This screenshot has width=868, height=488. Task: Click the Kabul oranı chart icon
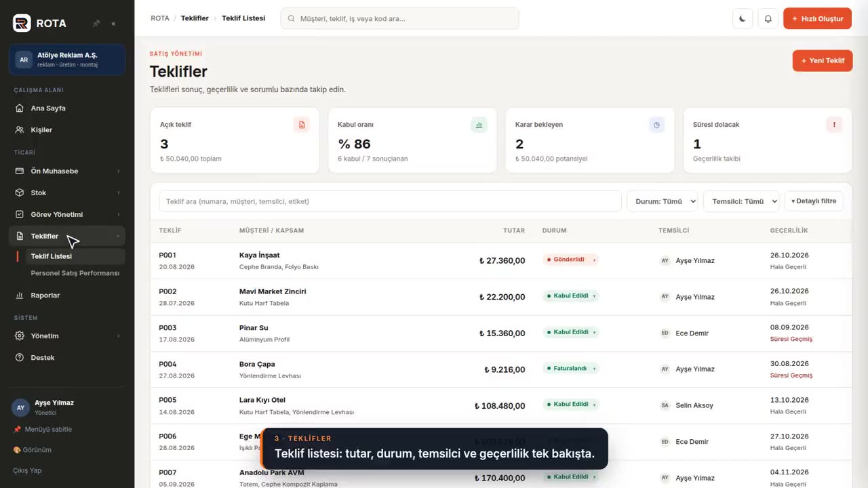click(x=479, y=125)
